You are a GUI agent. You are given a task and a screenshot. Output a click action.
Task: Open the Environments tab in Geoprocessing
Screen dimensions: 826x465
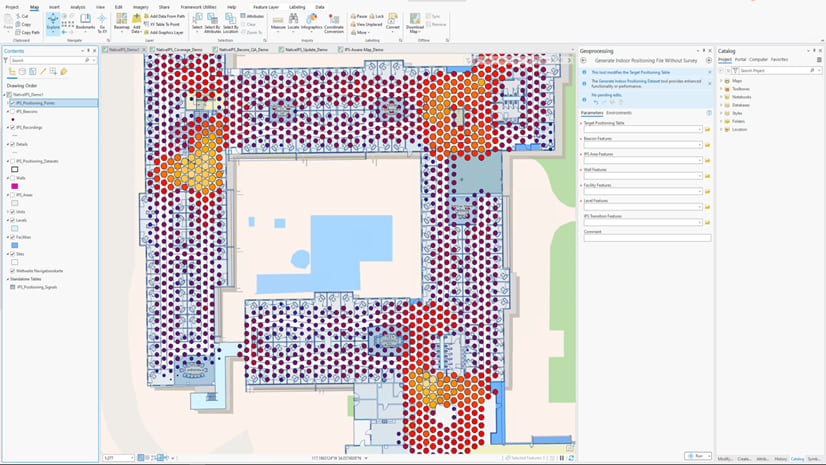point(619,113)
